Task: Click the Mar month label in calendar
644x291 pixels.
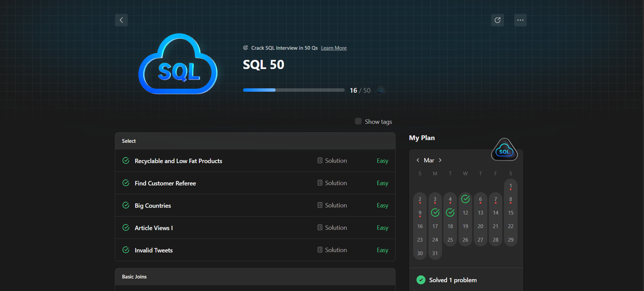Action: 429,160
